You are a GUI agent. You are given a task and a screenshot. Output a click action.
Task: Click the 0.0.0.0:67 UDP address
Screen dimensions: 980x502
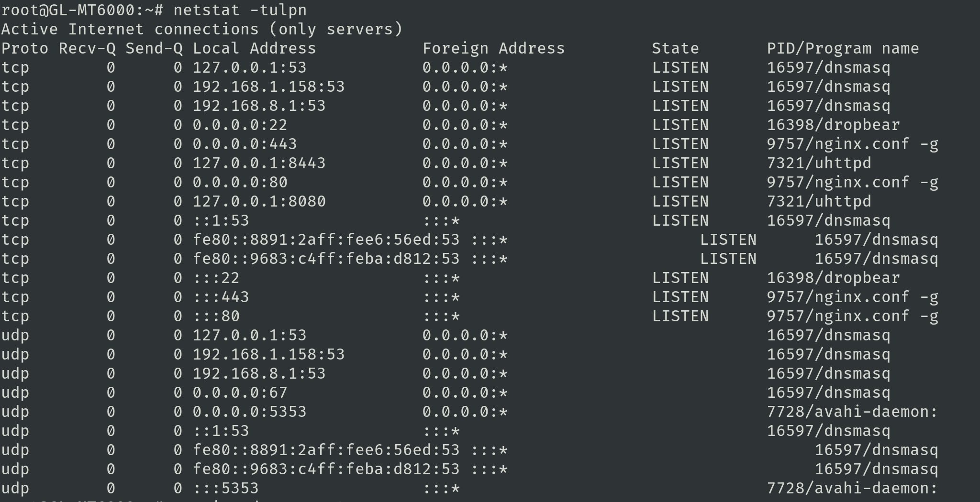[x=240, y=393]
